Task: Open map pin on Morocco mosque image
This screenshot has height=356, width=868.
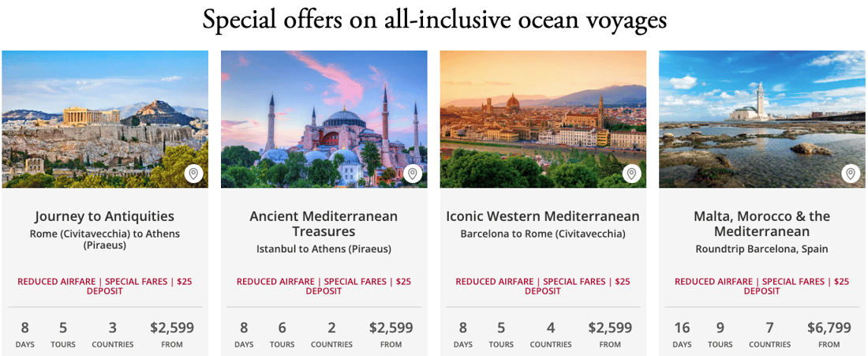Action: (x=851, y=174)
